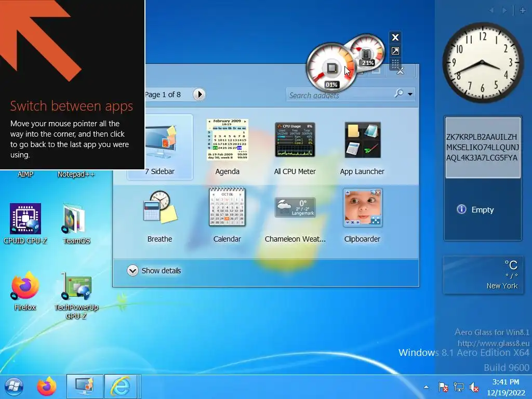Screen dimensions: 532x399
Task: Show previous sidebar gadget page
Action: [x=491, y=10]
